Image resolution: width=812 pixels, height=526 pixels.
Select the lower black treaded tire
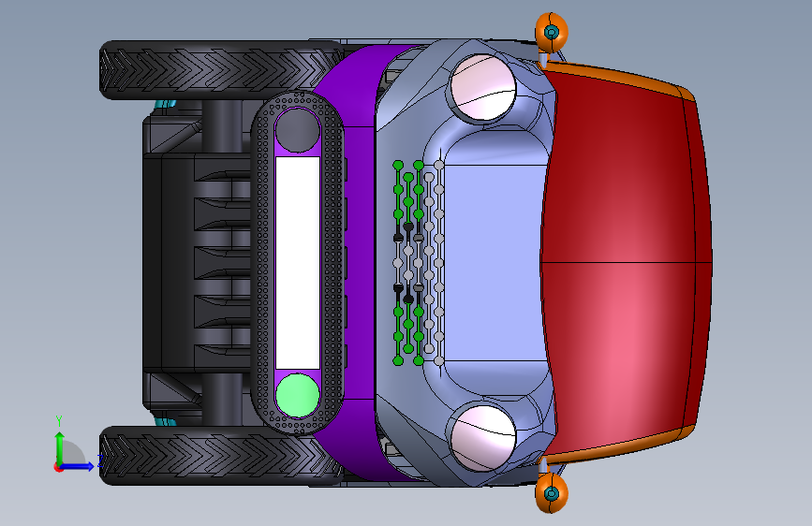coord(220,456)
